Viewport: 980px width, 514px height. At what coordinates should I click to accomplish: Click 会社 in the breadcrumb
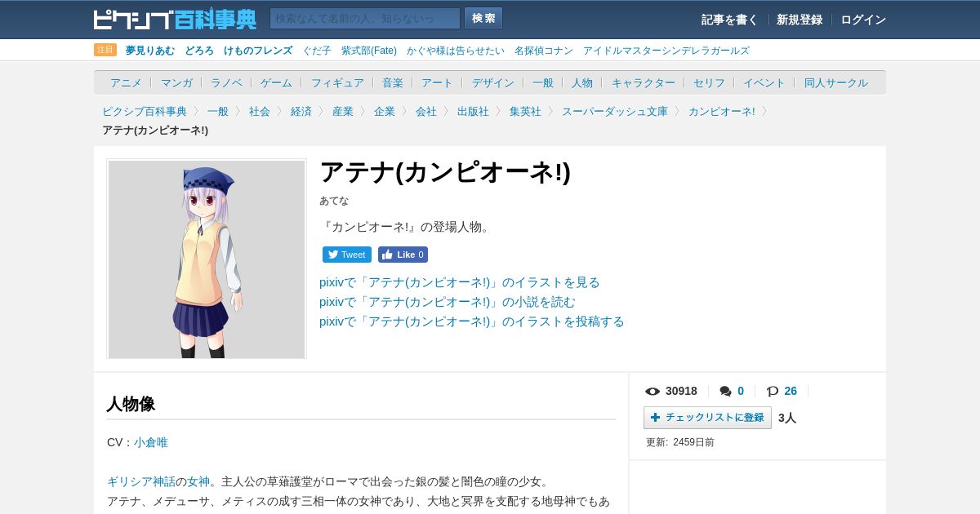pos(426,111)
